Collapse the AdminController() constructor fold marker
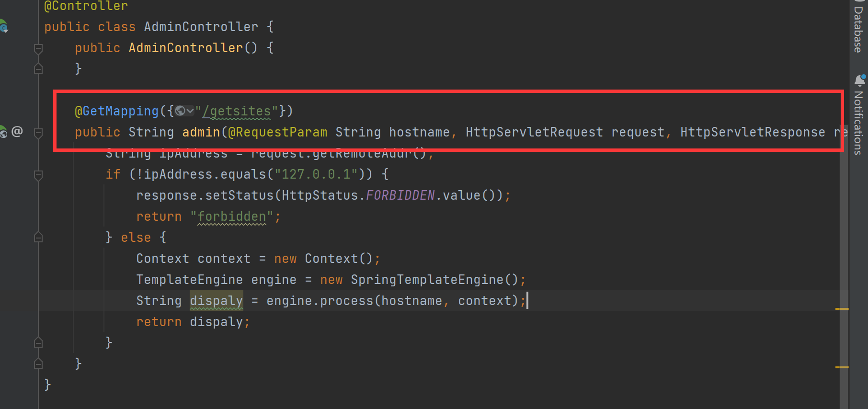This screenshot has height=409, width=868. (38, 48)
